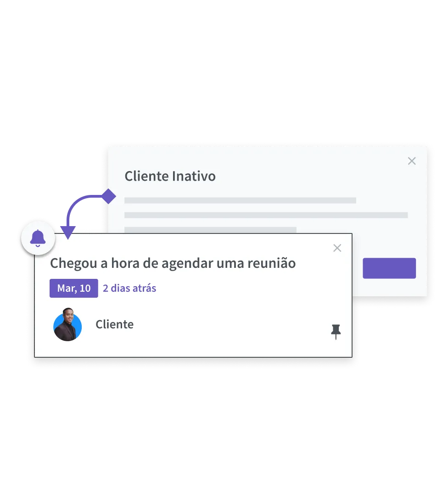The height and width of the screenshot is (477, 448).
Task: Click the purple arrowhead pointing at the reminder
Action: [68, 233]
